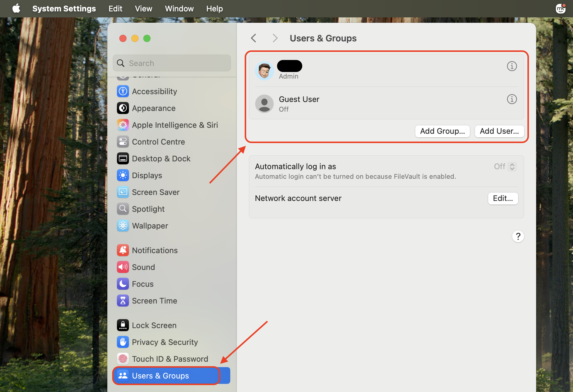Open Displays settings
The height and width of the screenshot is (392, 573).
click(x=147, y=175)
